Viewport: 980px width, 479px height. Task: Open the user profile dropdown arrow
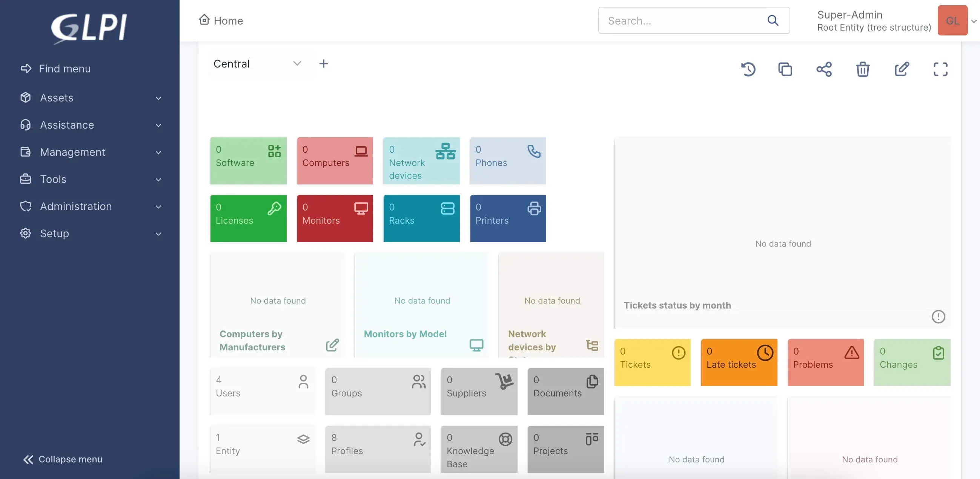point(974,21)
